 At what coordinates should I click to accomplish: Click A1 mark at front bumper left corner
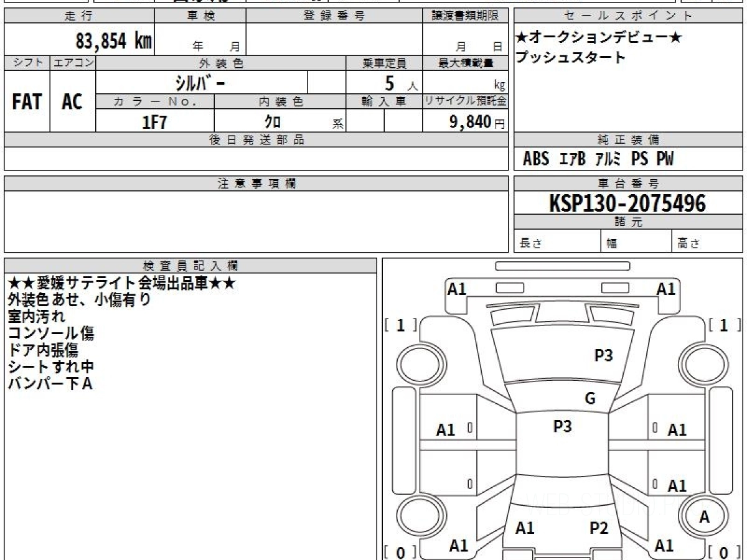(458, 289)
